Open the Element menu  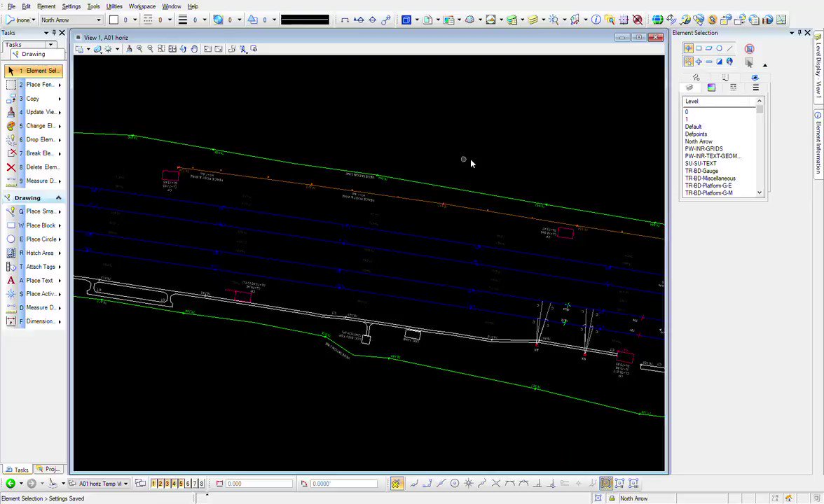click(46, 6)
